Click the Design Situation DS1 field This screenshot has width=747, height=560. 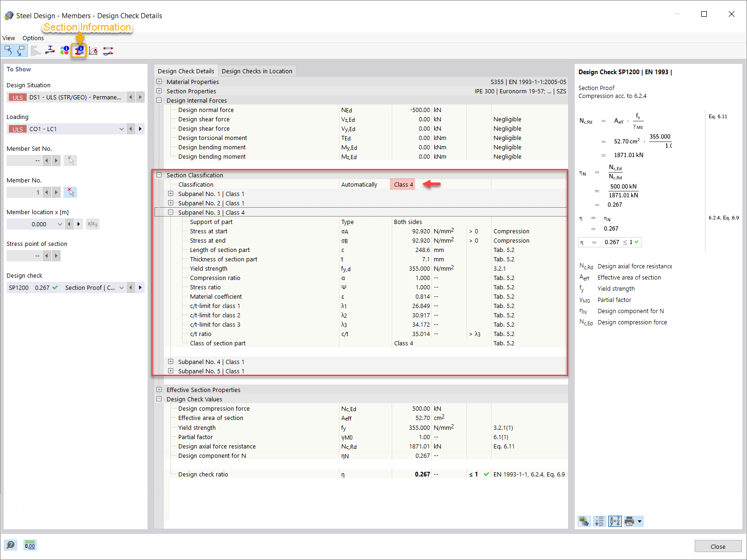66,97
